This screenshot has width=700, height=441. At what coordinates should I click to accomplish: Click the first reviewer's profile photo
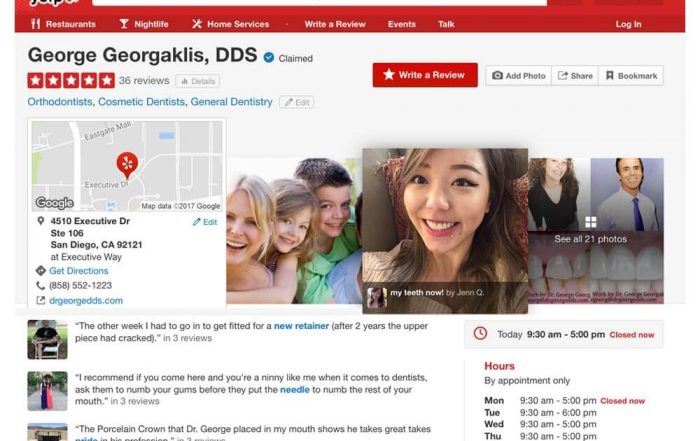(x=47, y=340)
